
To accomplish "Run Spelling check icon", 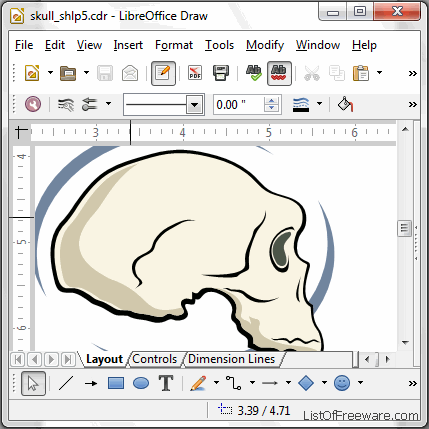I will pos(254,73).
